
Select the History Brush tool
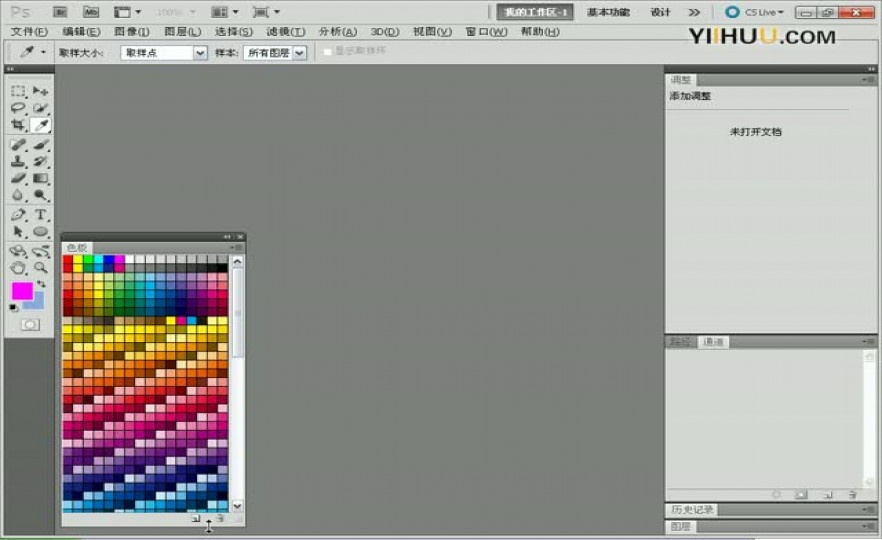click(x=40, y=162)
